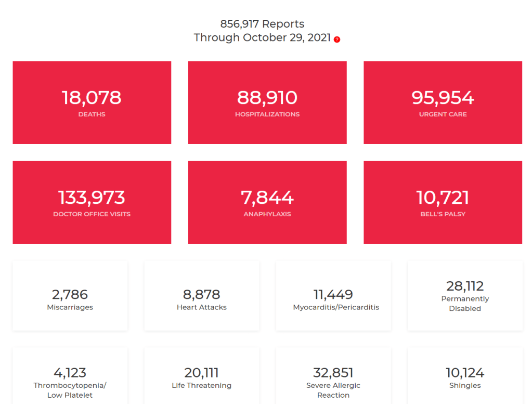Click the Life Threatening card
Image resolution: width=532 pixels, height=404 pixels.
point(201,379)
